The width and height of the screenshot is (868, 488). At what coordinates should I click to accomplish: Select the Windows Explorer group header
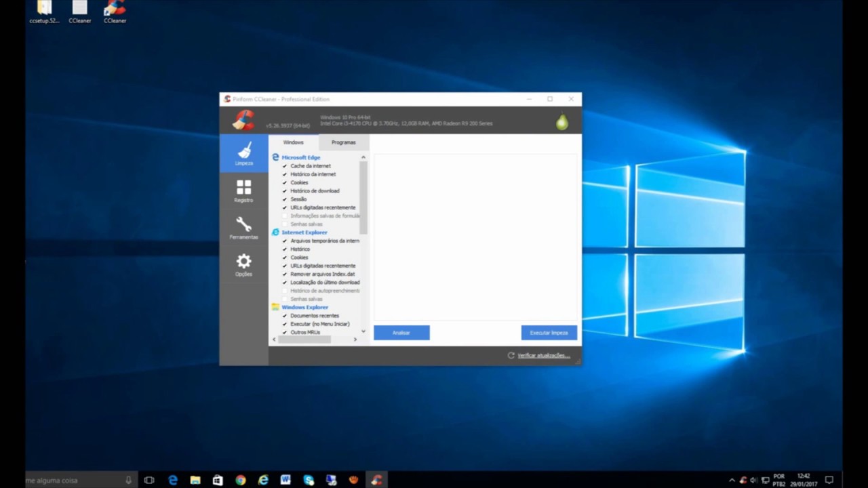pyautogui.click(x=305, y=307)
